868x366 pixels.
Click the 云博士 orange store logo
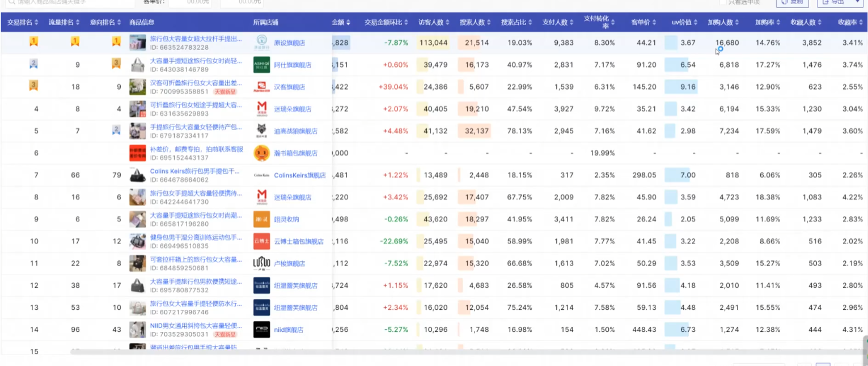(261, 241)
